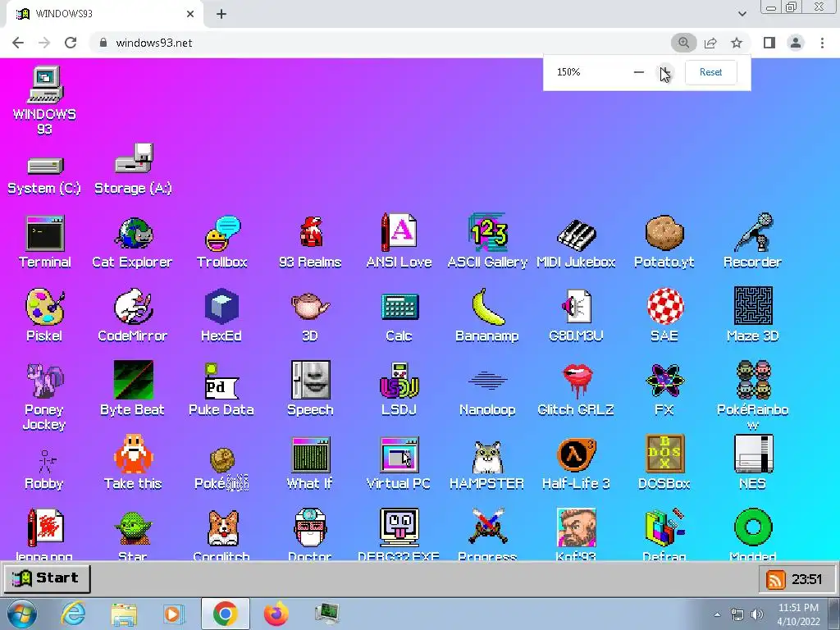The image size is (840, 630).
Task: Launch the Recorder microphone icon
Action: (753, 232)
